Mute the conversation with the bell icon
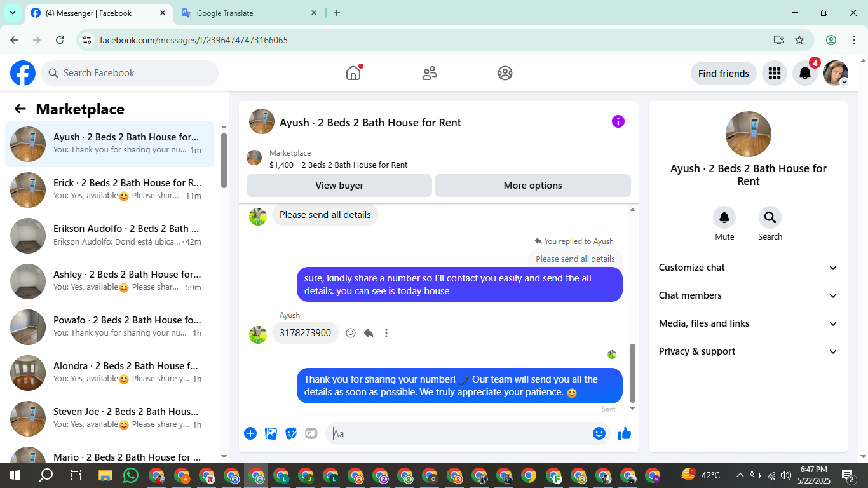 point(724,218)
